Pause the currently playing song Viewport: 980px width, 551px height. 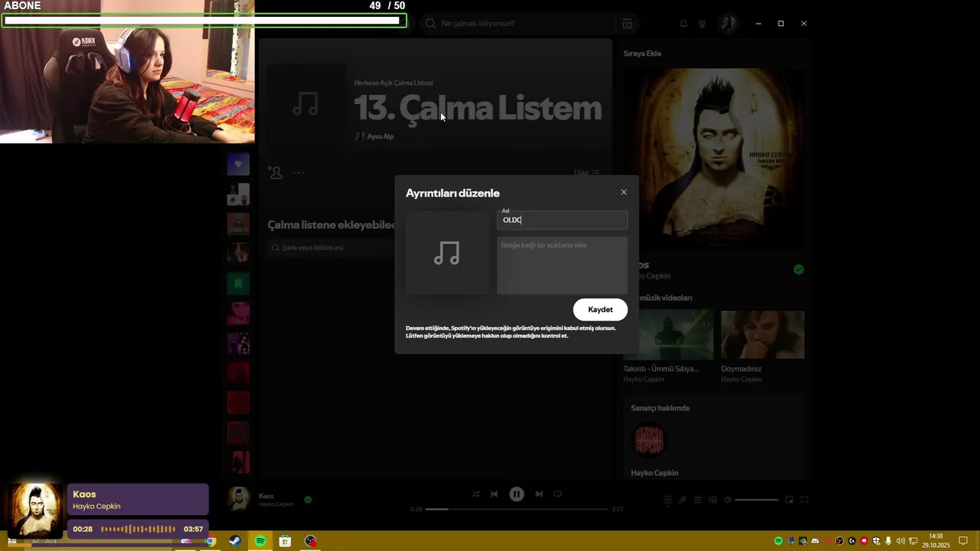[517, 494]
